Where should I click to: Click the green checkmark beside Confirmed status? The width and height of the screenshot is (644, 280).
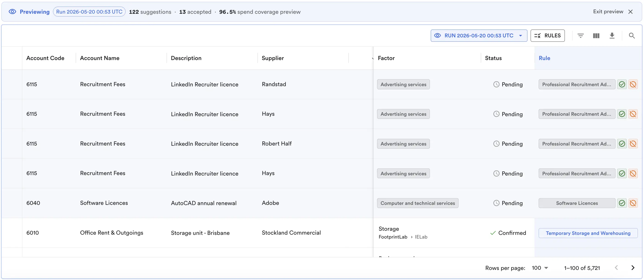pyautogui.click(x=493, y=233)
